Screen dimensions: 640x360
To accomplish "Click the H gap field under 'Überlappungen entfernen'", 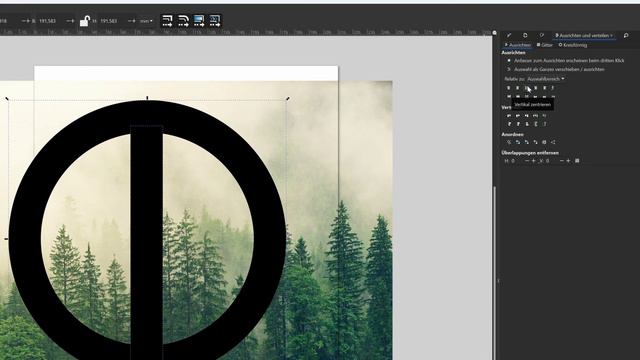I will point(516,161).
